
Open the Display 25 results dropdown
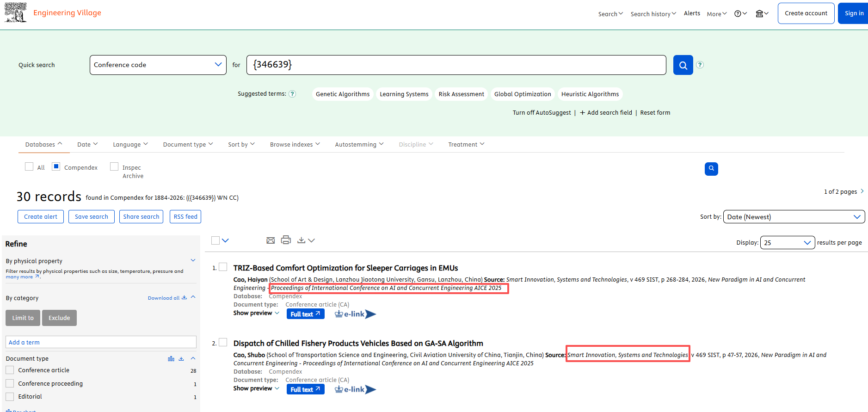click(x=787, y=243)
